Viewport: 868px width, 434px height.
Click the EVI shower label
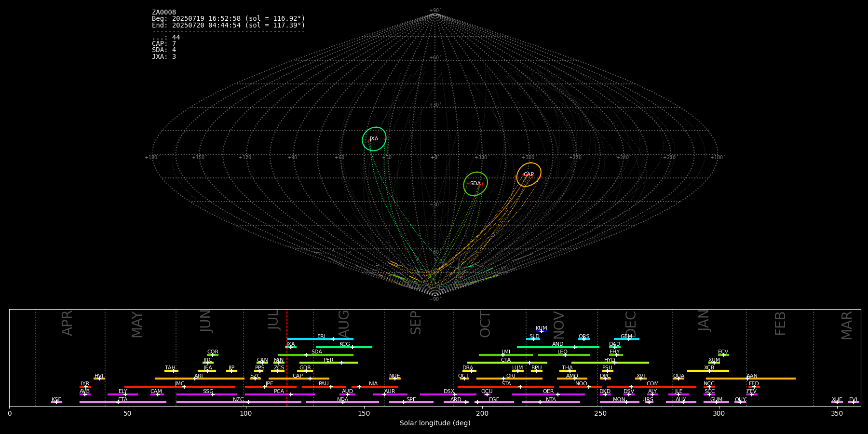(x=853, y=400)
